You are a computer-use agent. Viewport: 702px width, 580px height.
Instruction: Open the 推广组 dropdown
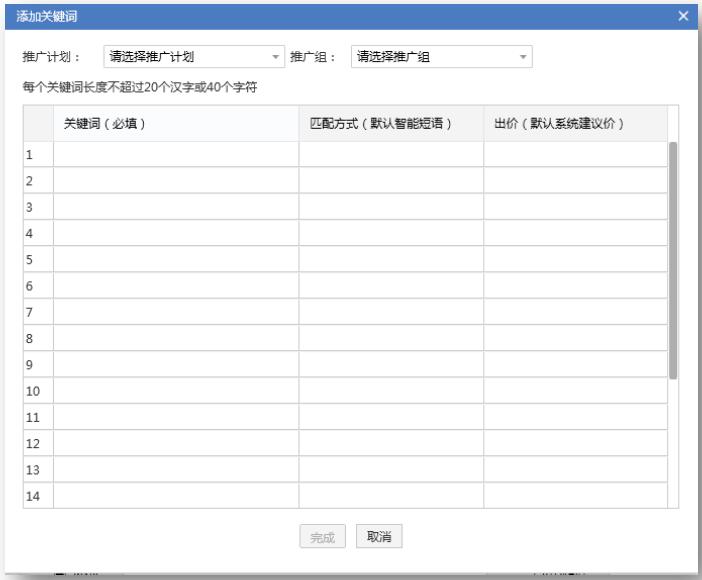pyautogui.click(x=442, y=56)
